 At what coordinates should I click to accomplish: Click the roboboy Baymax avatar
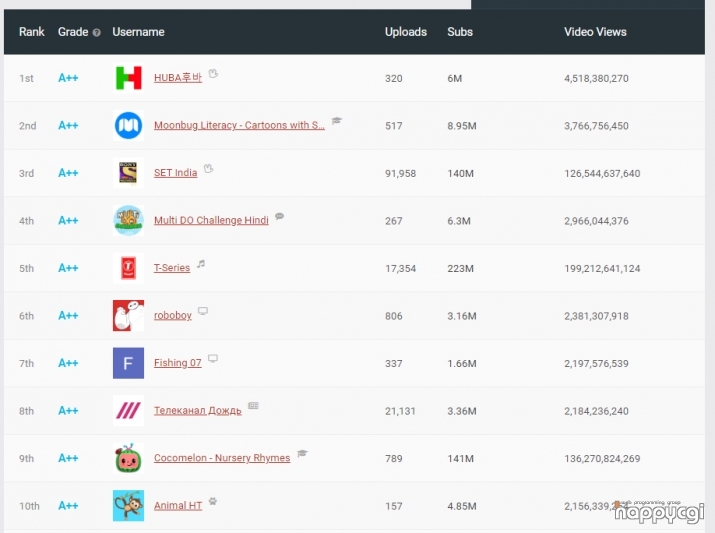[x=129, y=316]
